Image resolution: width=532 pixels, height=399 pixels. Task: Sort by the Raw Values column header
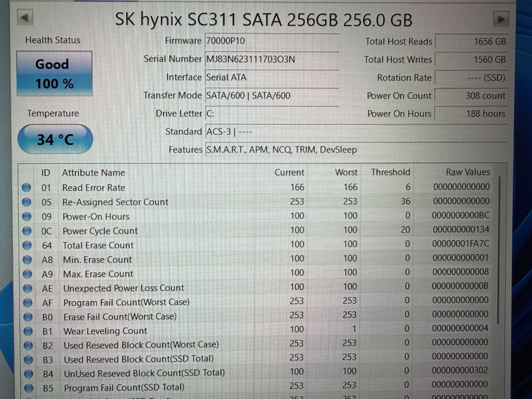[468, 172]
